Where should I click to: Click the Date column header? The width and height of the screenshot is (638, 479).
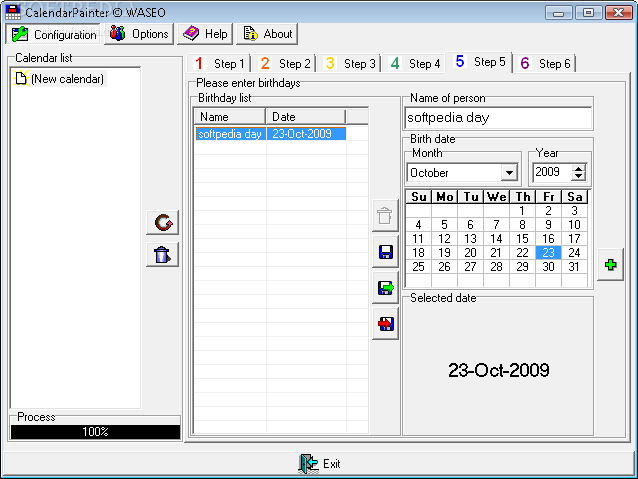point(306,117)
